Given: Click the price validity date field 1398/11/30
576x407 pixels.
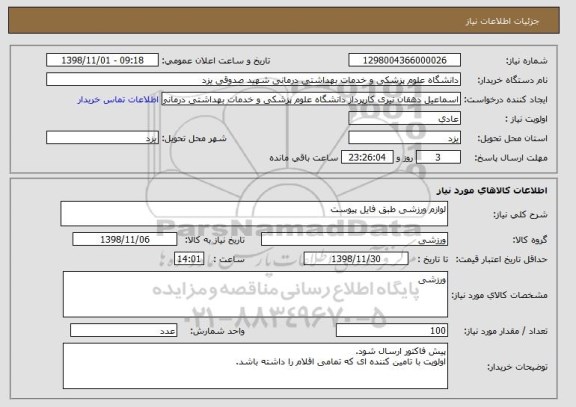Looking at the screenshot, I should (x=356, y=259).
